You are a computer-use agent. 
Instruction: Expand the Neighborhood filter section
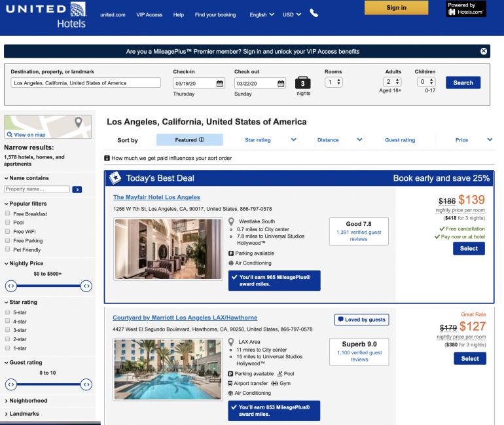pos(28,401)
